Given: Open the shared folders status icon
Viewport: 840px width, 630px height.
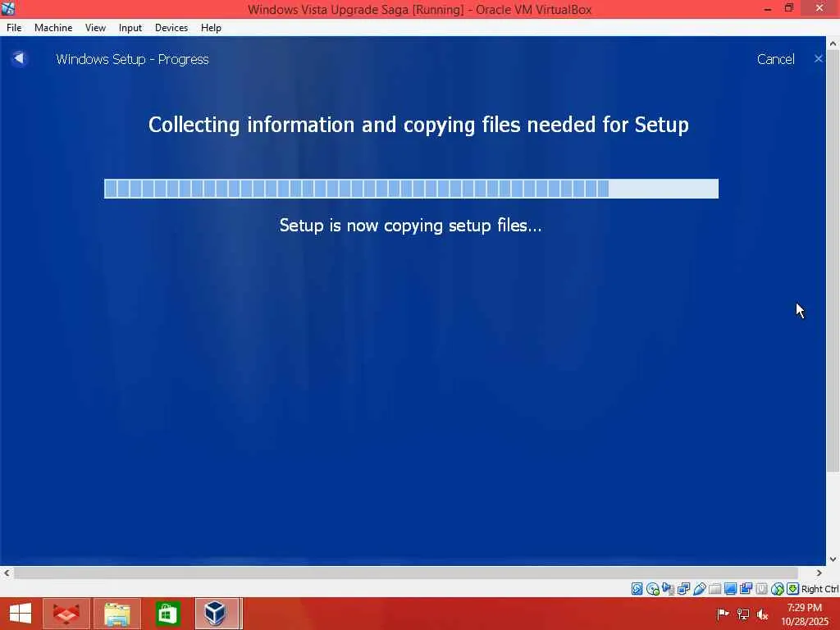Looking at the screenshot, I should pyautogui.click(x=714, y=589).
